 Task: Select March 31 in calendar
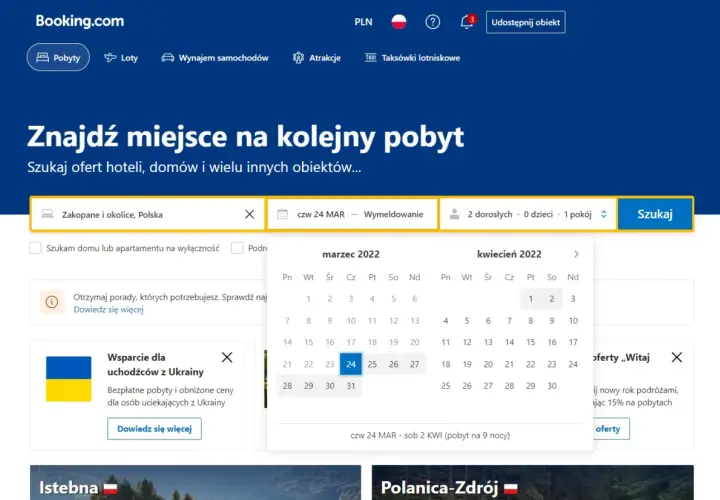point(351,386)
